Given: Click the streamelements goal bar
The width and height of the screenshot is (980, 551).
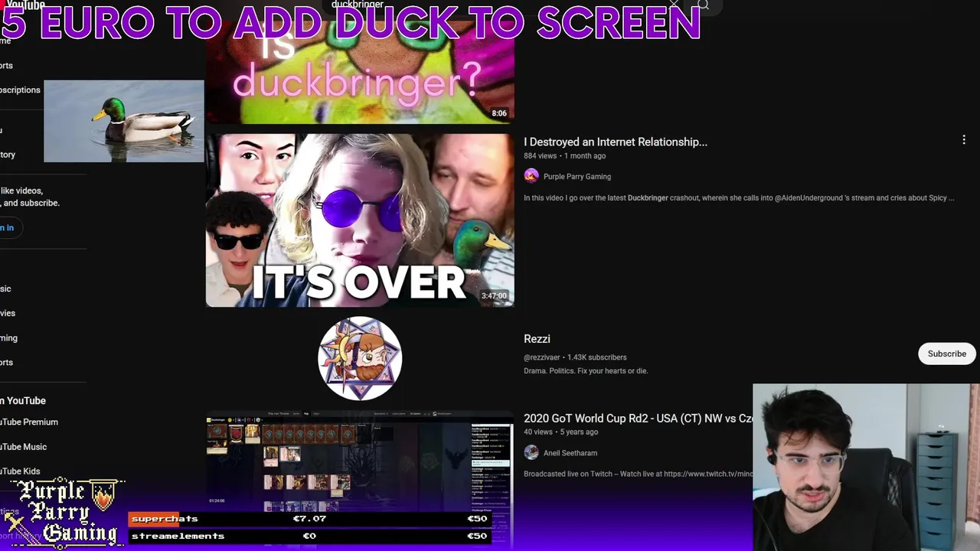Looking at the screenshot, I should pyautogui.click(x=309, y=536).
